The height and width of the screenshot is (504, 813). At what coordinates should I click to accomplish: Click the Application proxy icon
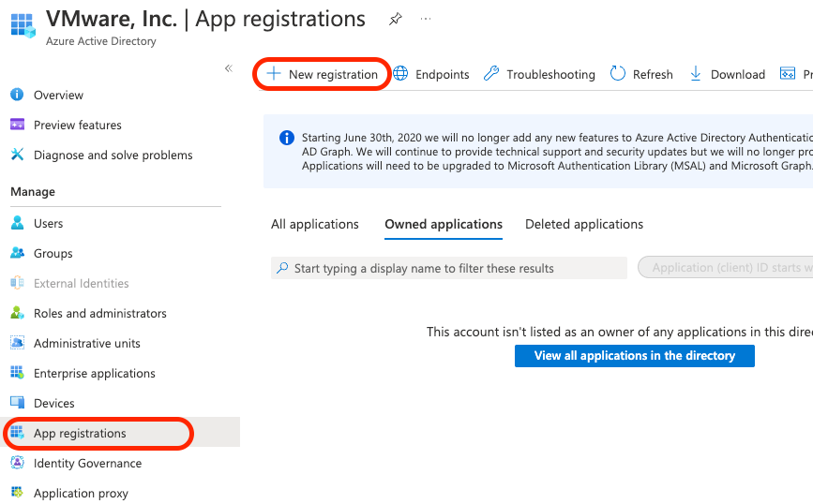[17, 492]
